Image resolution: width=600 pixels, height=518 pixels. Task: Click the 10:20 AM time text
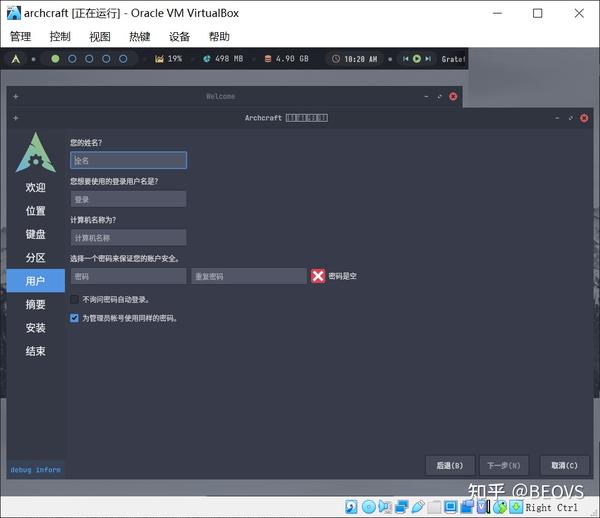point(360,59)
